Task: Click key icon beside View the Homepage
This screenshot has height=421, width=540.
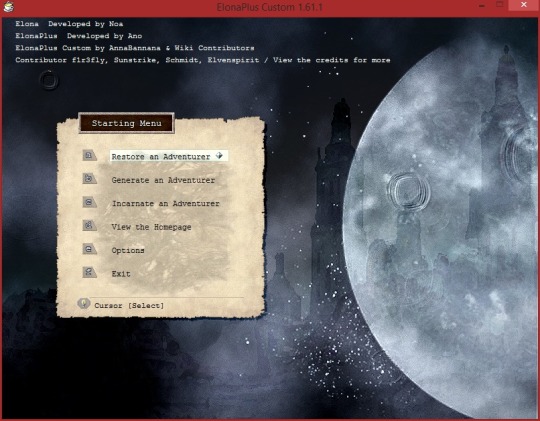Action: (90, 225)
